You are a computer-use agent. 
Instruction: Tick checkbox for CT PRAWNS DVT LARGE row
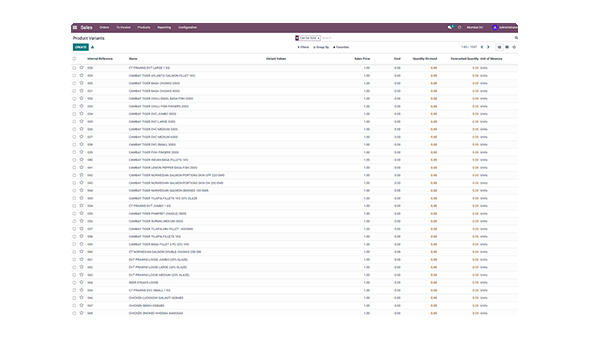coord(74,68)
